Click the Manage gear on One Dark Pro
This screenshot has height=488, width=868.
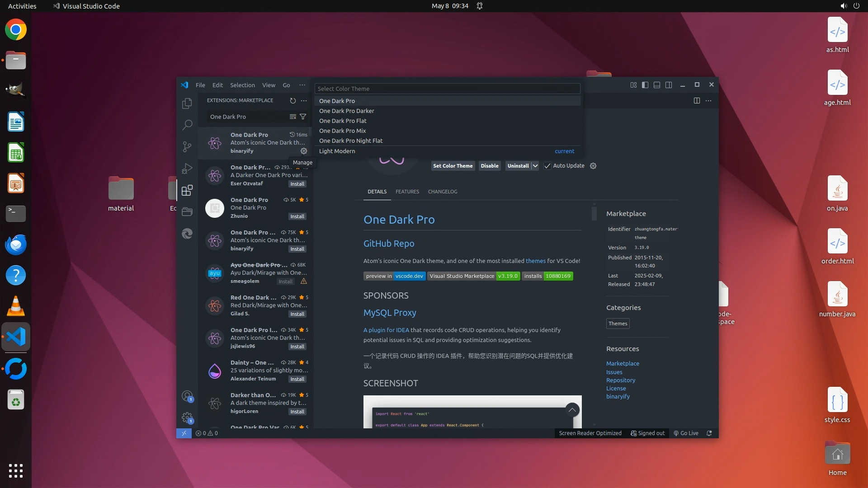[x=304, y=151]
